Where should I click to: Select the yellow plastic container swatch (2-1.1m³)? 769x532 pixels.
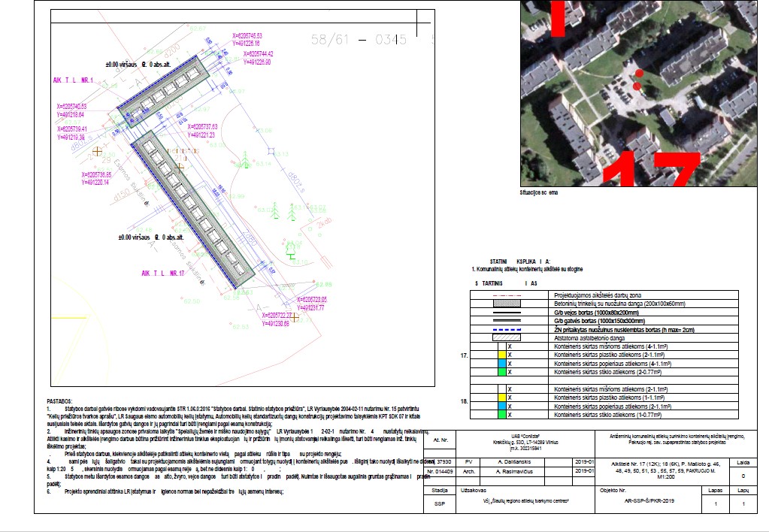[502, 355]
